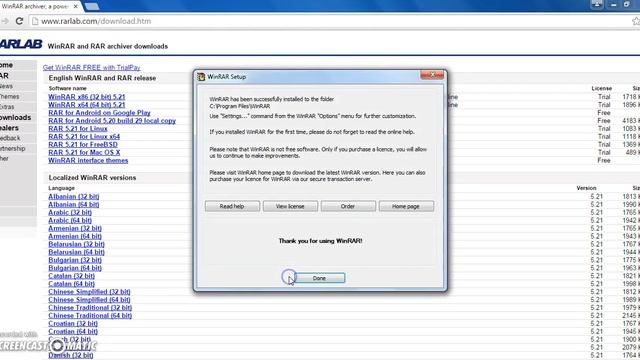
Task: Download Bulgarian (64 bit) version
Action: (75, 268)
